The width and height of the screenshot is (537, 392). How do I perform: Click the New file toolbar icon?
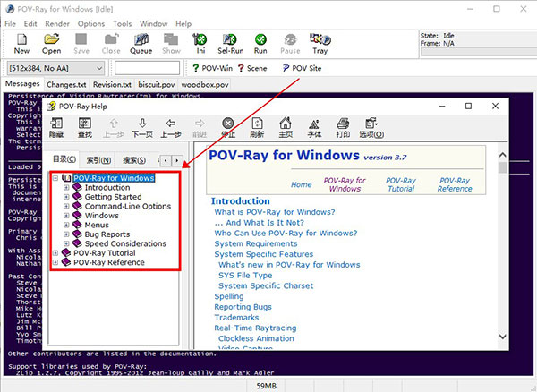point(21,39)
